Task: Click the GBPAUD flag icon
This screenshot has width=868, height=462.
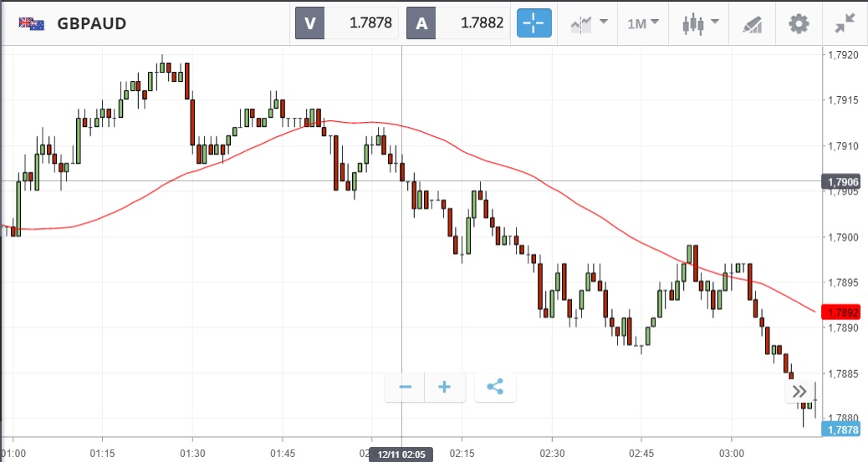Action: pos(33,23)
